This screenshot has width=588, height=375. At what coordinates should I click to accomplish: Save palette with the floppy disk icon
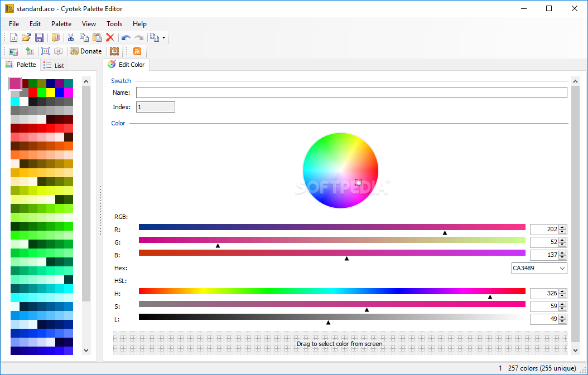[39, 37]
